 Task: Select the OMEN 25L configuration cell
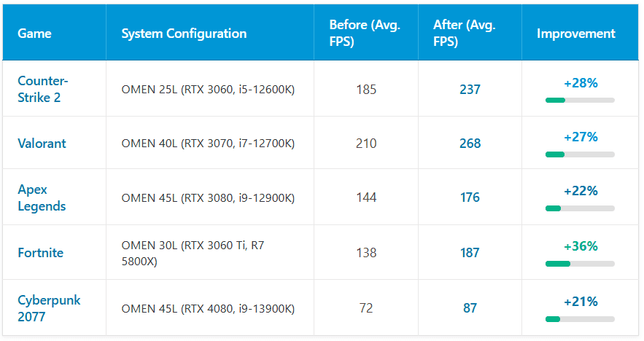point(207,90)
